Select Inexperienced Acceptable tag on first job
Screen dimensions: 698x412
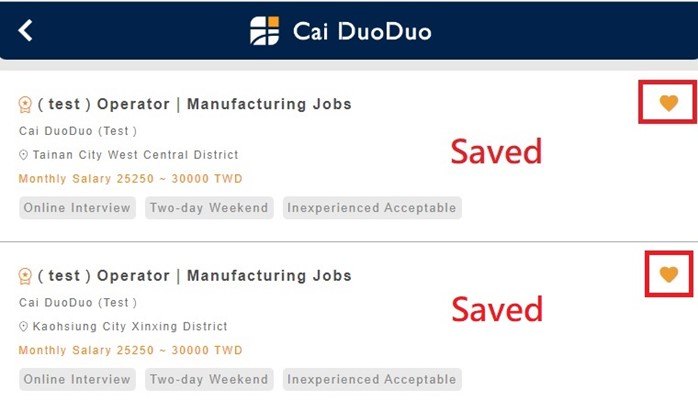pyautogui.click(x=370, y=208)
